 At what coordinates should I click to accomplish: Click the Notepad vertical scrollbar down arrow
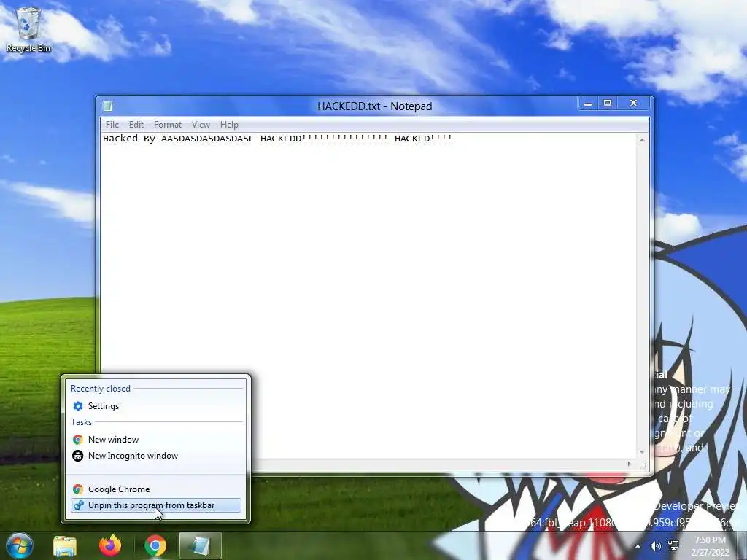[642, 451]
